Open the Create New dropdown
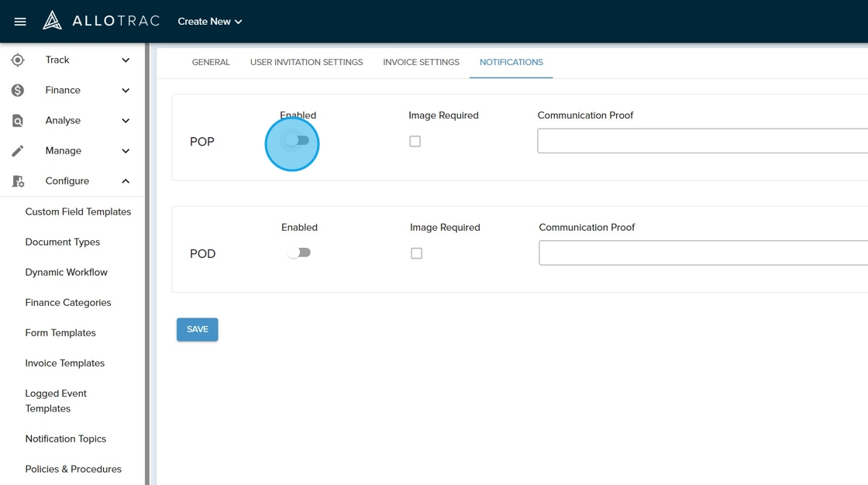The image size is (868, 485). (210, 22)
